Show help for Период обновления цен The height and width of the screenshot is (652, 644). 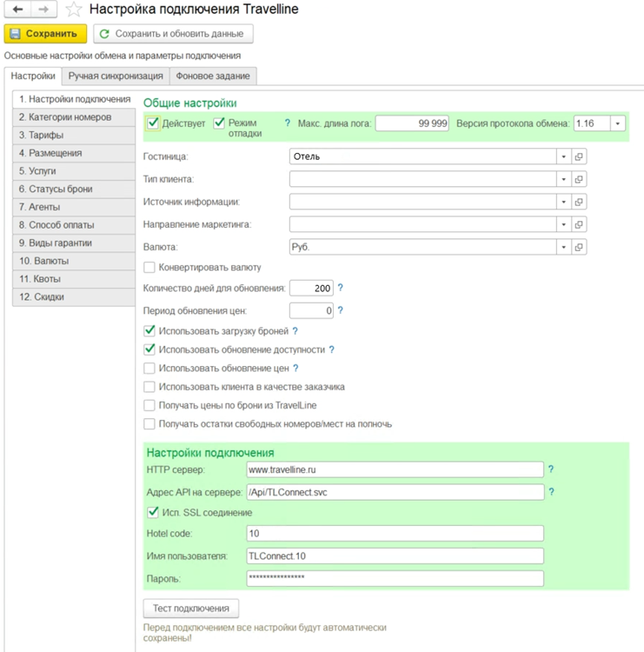(340, 310)
